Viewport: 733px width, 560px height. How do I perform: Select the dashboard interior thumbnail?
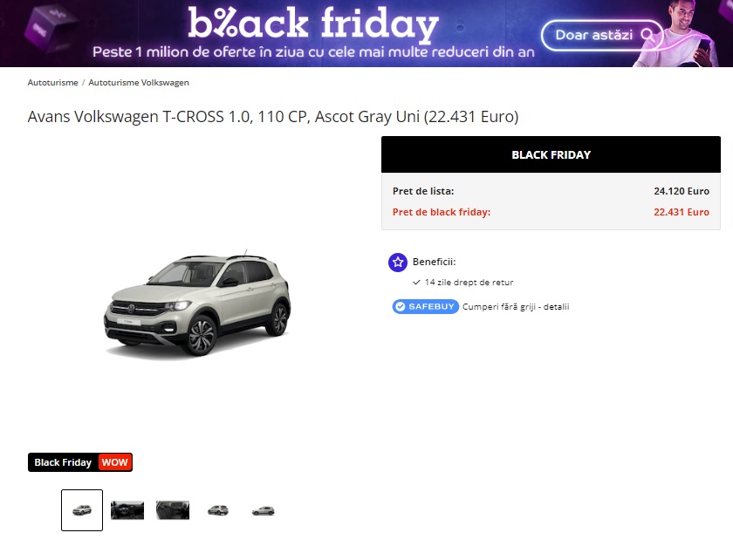[x=127, y=510]
